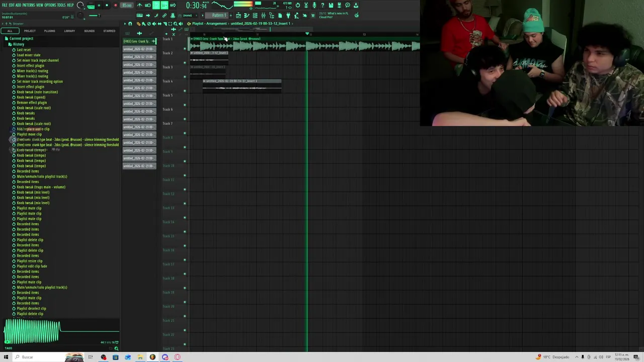The image size is (644, 362).
Task: Click the green playhead marker on timeline
Action: coord(307,34)
